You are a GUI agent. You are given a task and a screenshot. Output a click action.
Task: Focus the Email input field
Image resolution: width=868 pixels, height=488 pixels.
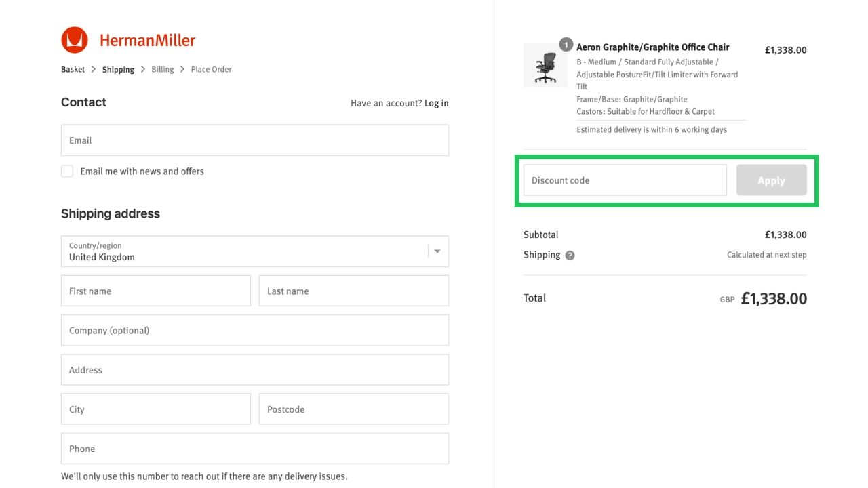tap(255, 140)
